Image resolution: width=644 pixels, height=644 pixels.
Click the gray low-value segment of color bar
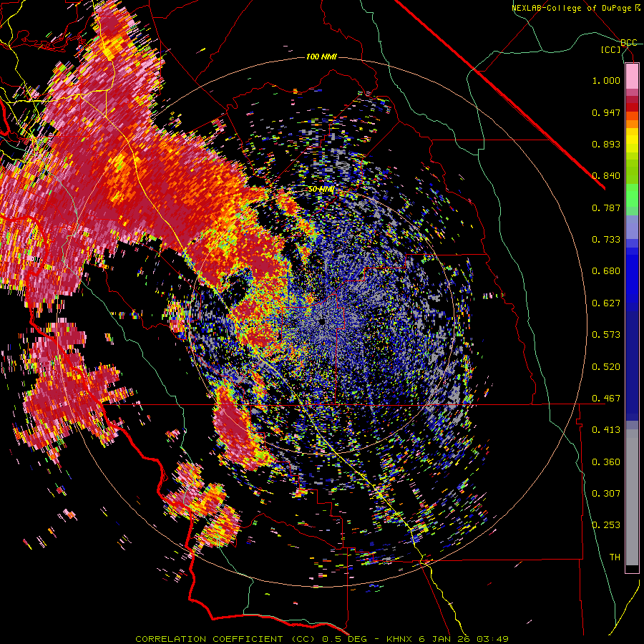click(x=632, y=497)
